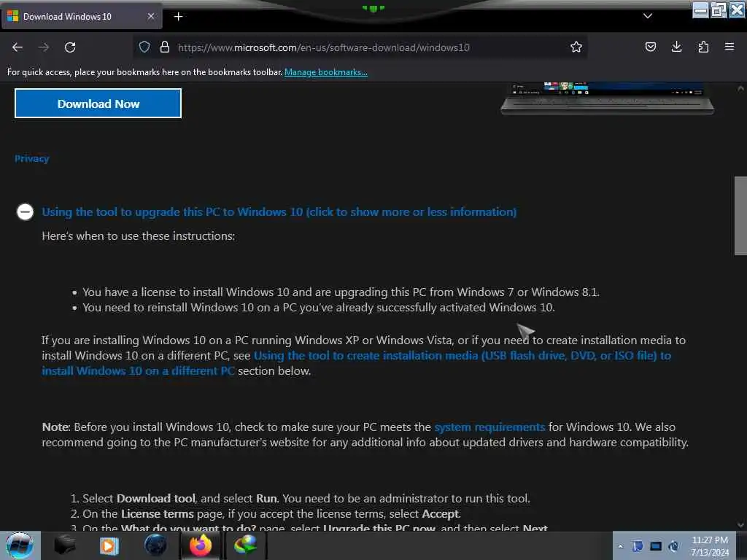Open the tracking protection shield icon

coord(144,47)
